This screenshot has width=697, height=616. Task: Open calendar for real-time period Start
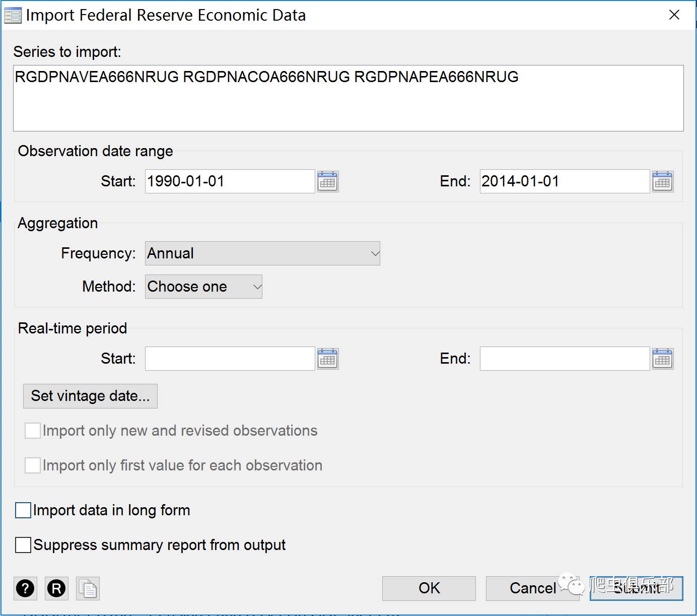coord(328,359)
